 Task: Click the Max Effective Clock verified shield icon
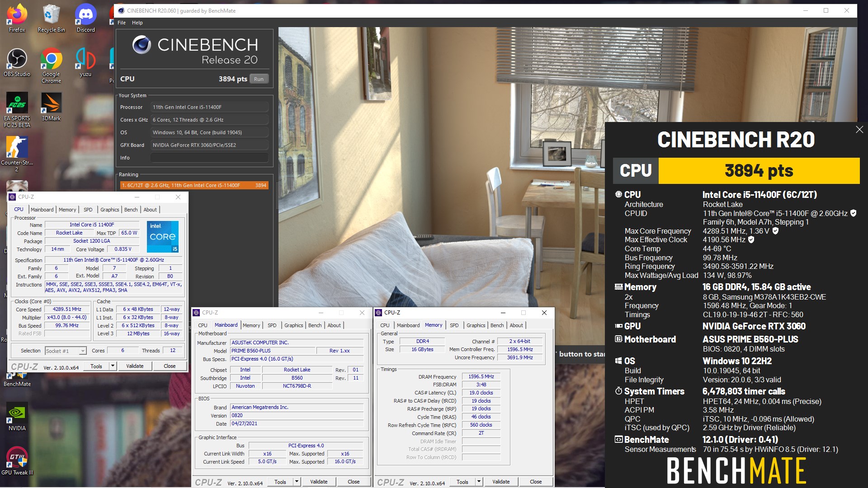pyautogui.click(x=751, y=239)
